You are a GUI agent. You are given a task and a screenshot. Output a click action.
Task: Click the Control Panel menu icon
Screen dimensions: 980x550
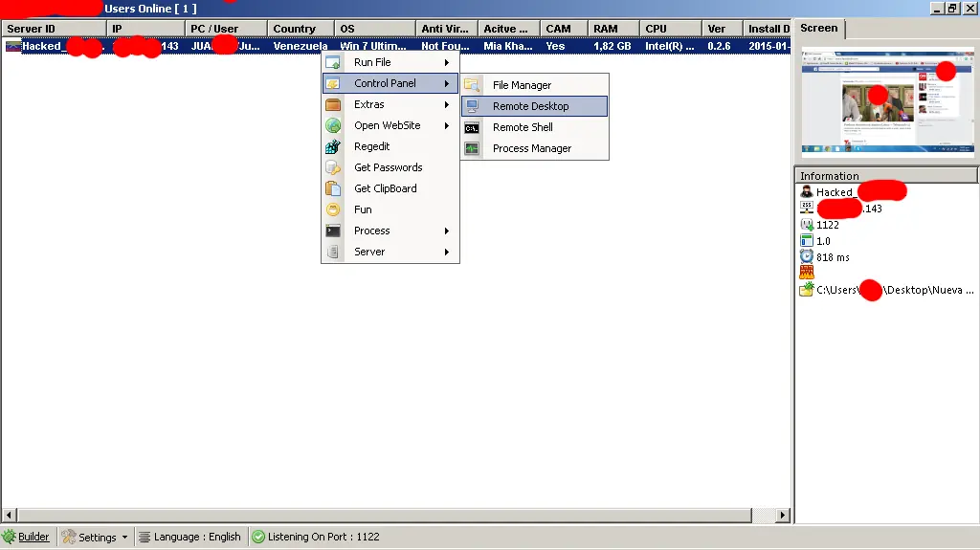click(x=333, y=83)
